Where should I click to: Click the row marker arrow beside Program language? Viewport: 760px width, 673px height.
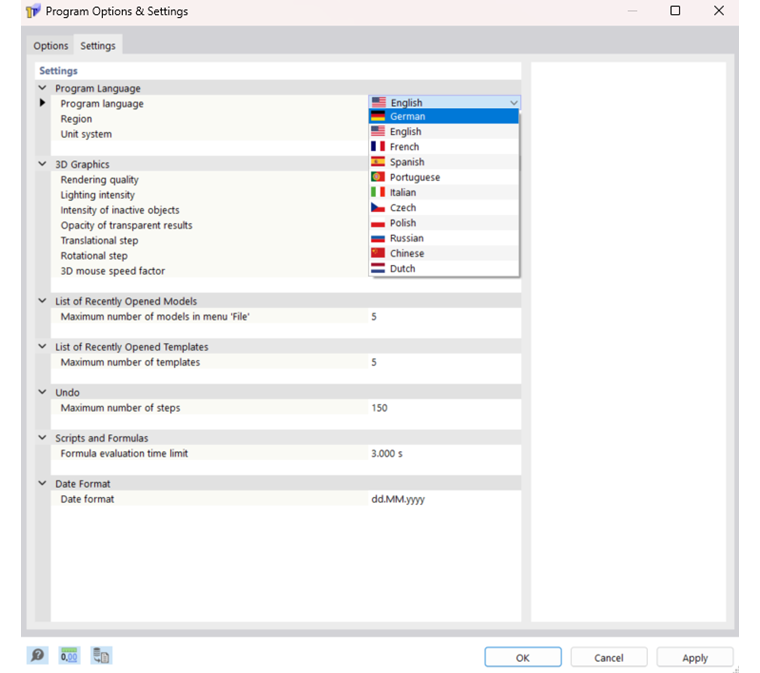[x=43, y=103]
